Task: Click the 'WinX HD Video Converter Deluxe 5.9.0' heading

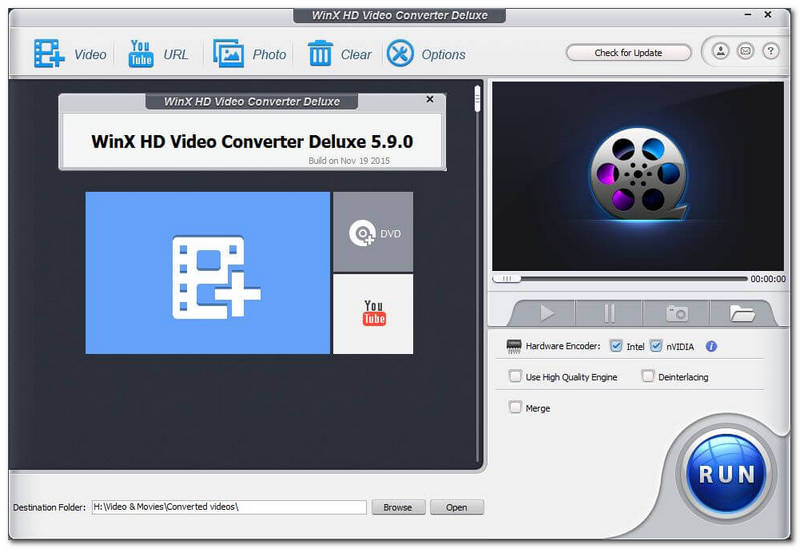Action: tap(252, 141)
